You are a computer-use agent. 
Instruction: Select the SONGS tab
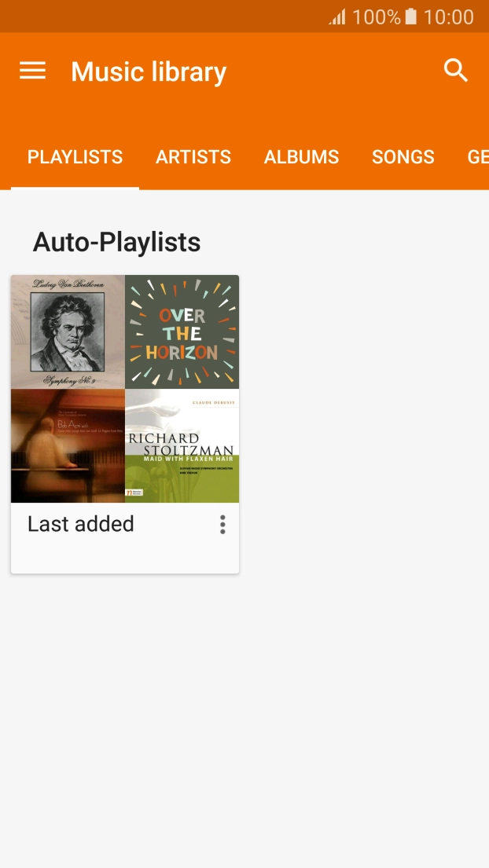pyautogui.click(x=403, y=157)
